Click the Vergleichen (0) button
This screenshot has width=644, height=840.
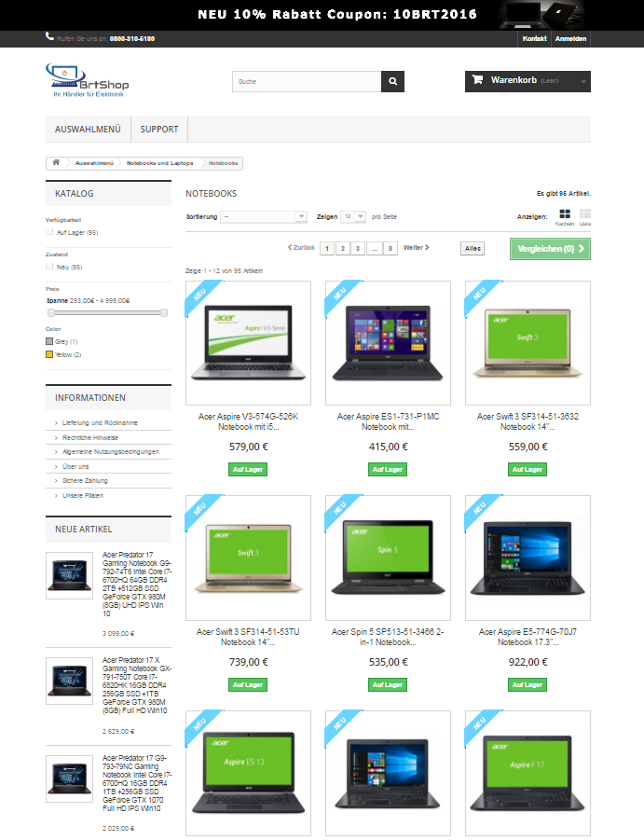(x=550, y=249)
